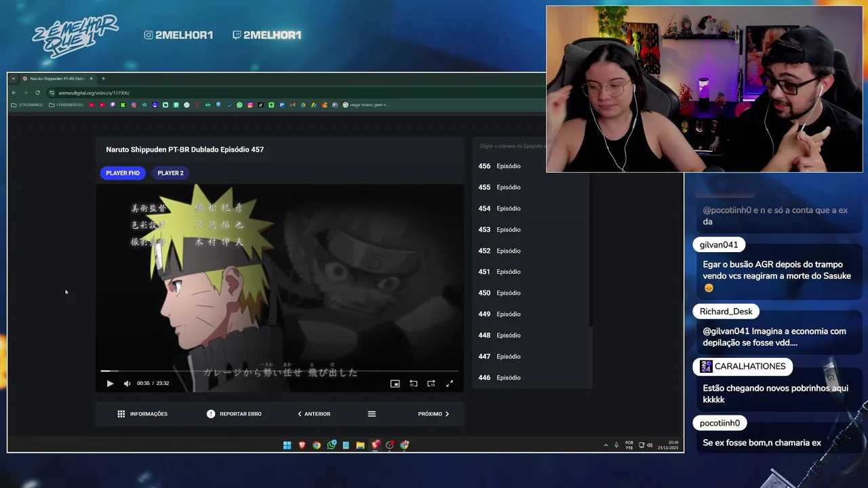868x488 pixels.
Task: Open the TikTok bookmark icon
Action: (260, 105)
